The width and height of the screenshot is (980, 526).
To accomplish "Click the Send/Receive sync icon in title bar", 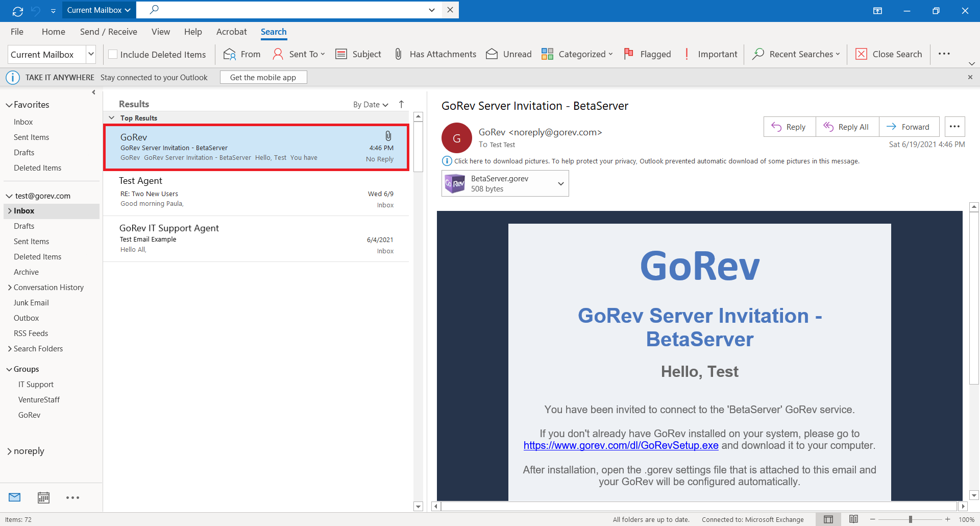I will pos(18,11).
